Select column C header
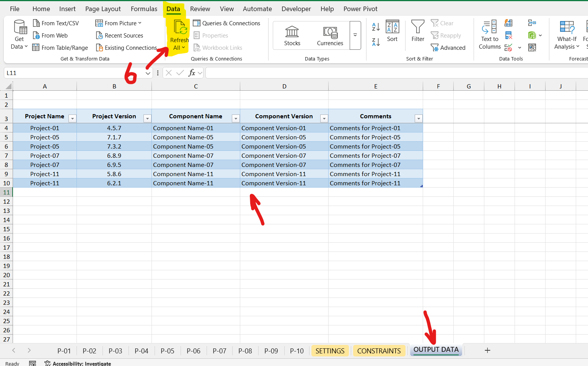This screenshot has height=366, width=588. click(x=196, y=87)
